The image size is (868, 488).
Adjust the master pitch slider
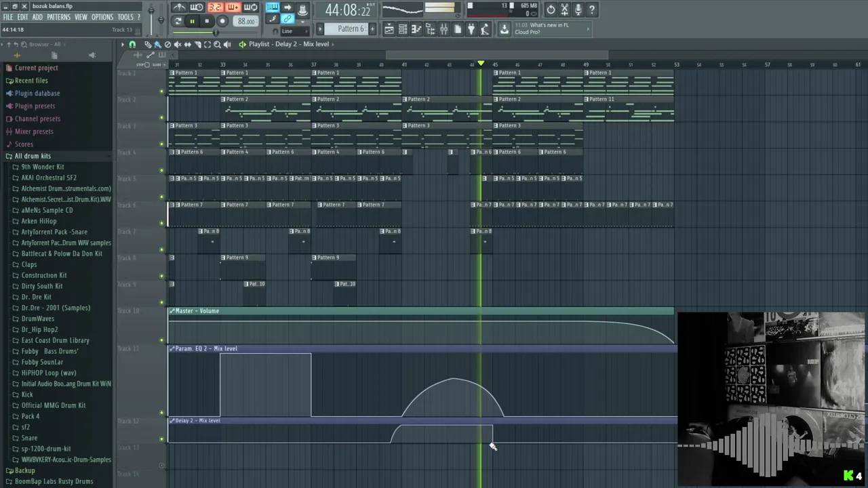(161, 19)
